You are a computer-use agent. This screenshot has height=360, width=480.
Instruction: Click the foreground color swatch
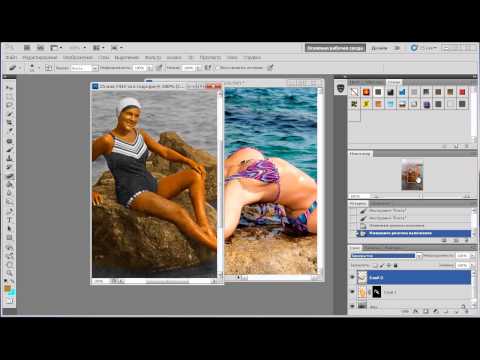(x=7, y=287)
